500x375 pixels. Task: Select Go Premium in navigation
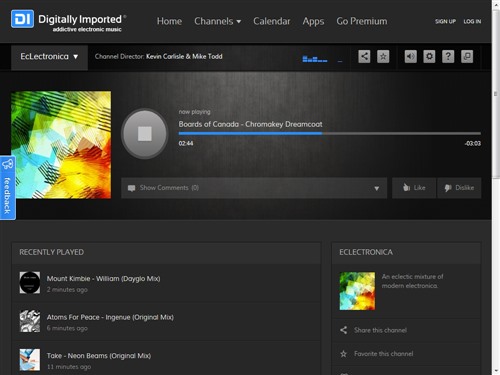point(362,21)
